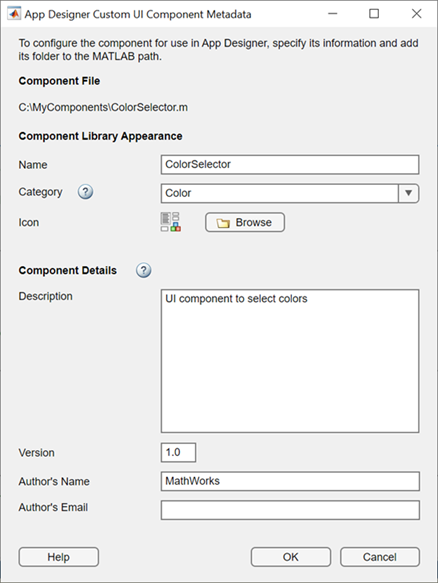Image resolution: width=438 pixels, height=583 pixels.
Task: Click the C:\MyComponents\ColorSelector.m file path
Action: 103,107
